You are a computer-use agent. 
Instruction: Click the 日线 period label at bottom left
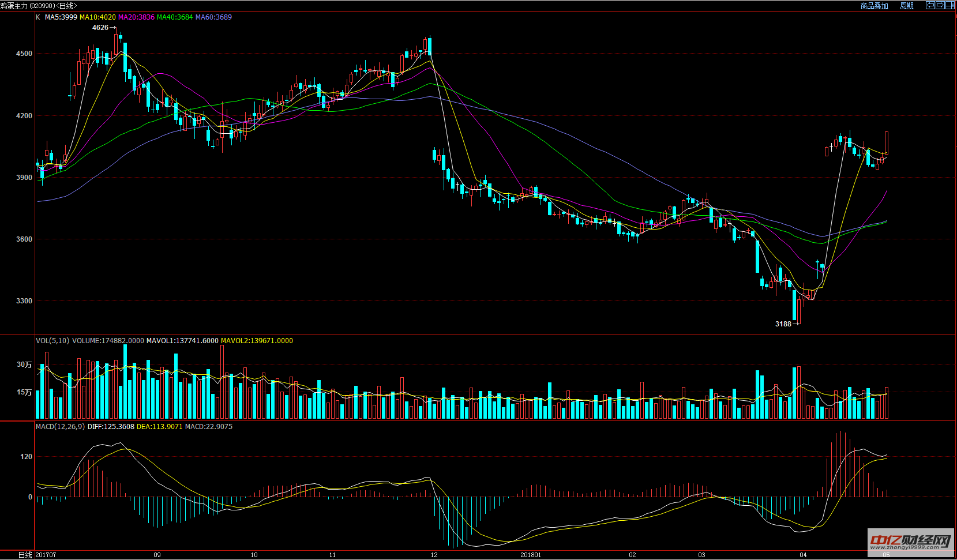coord(25,555)
